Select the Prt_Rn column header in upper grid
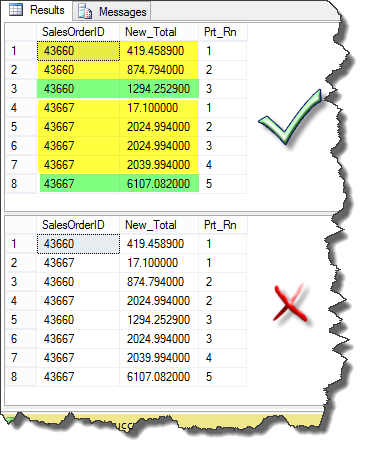The width and height of the screenshot is (371, 455). (x=223, y=32)
